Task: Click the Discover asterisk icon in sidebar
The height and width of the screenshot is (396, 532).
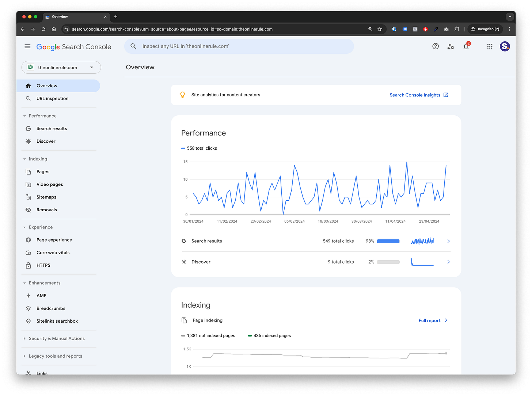Action: (28, 141)
